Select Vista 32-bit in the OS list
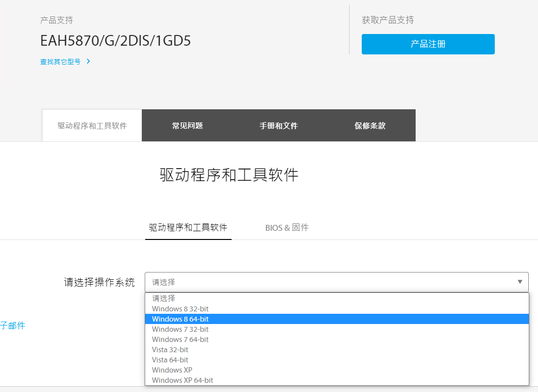This screenshot has width=538, height=392. [x=170, y=350]
